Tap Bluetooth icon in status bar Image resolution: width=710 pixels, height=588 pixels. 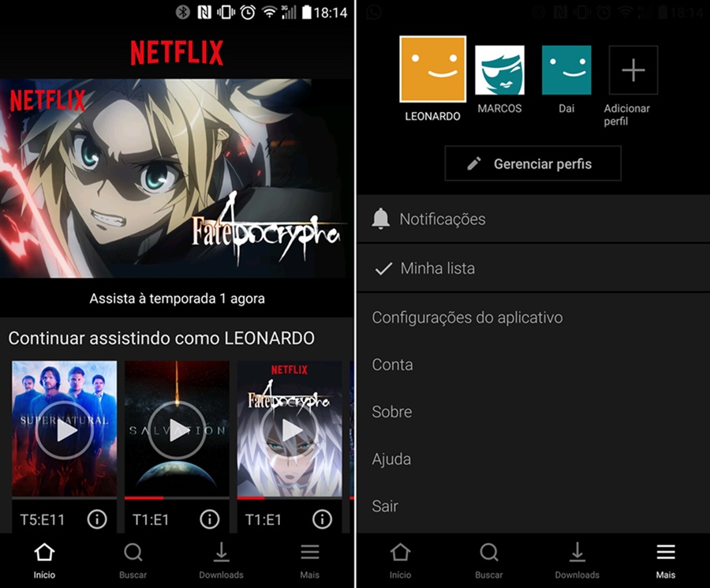[x=183, y=12]
